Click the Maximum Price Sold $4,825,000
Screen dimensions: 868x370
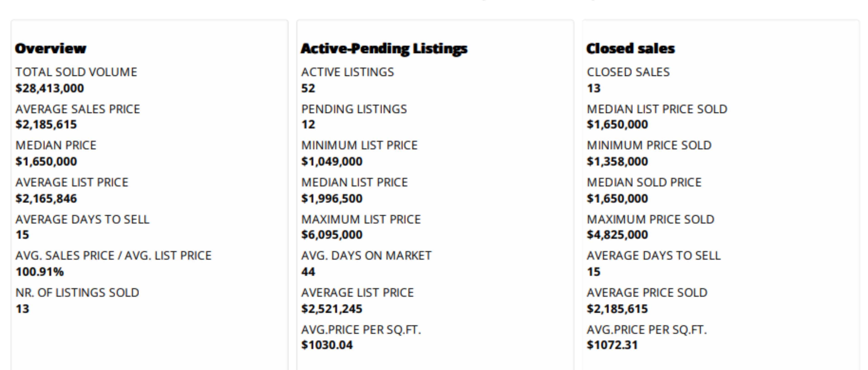tap(617, 235)
